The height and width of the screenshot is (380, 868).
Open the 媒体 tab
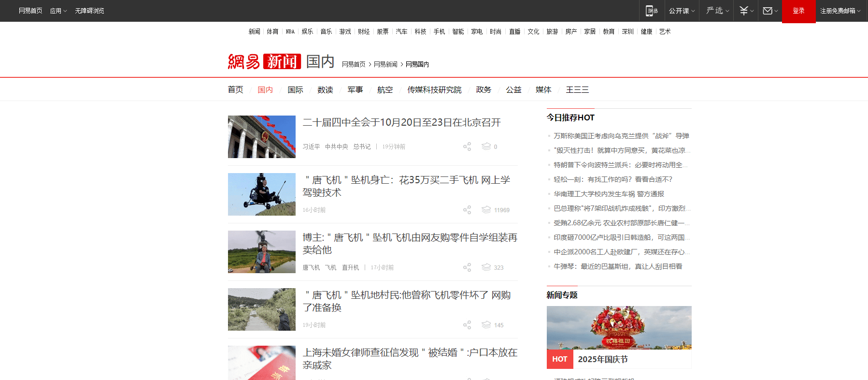pos(543,89)
